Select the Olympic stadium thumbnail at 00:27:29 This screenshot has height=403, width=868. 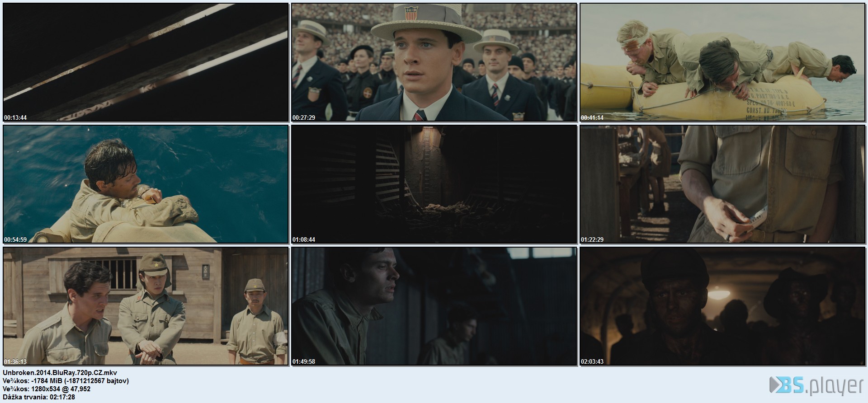tap(434, 62)
